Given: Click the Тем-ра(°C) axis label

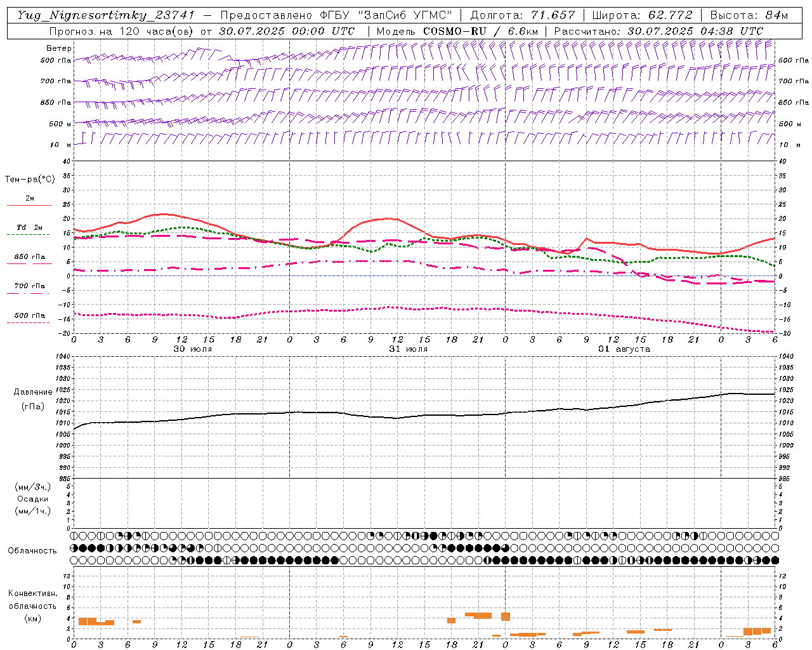Looking at the screenshot, I should coord(30,180).
